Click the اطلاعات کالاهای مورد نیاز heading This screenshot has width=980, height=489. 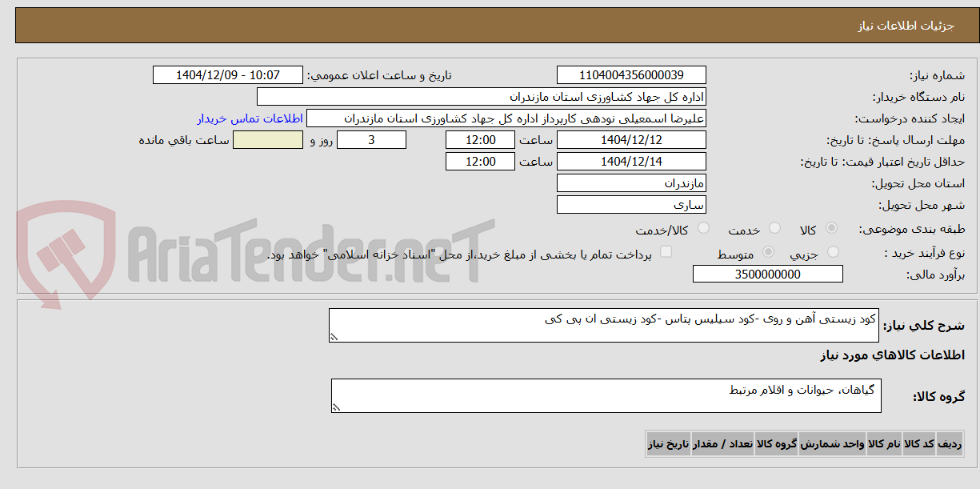coord(892,355)
